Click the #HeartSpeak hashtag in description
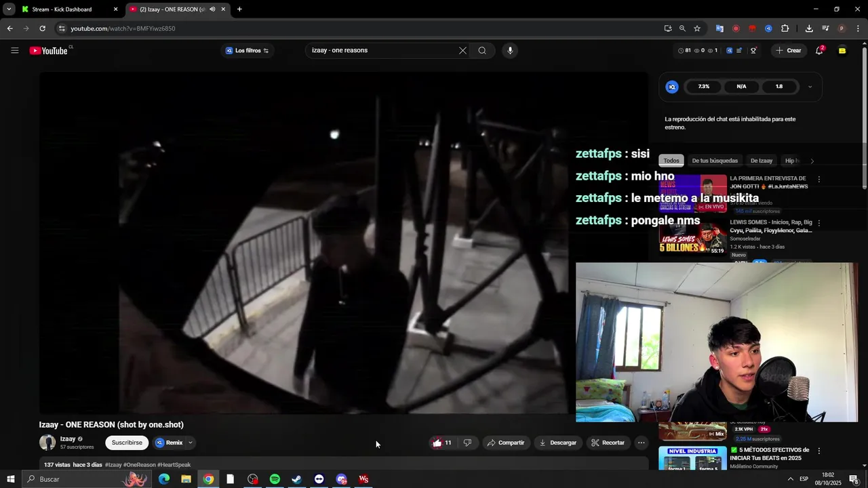This screenshot has height=488, width=868. [x=174, y=465]
